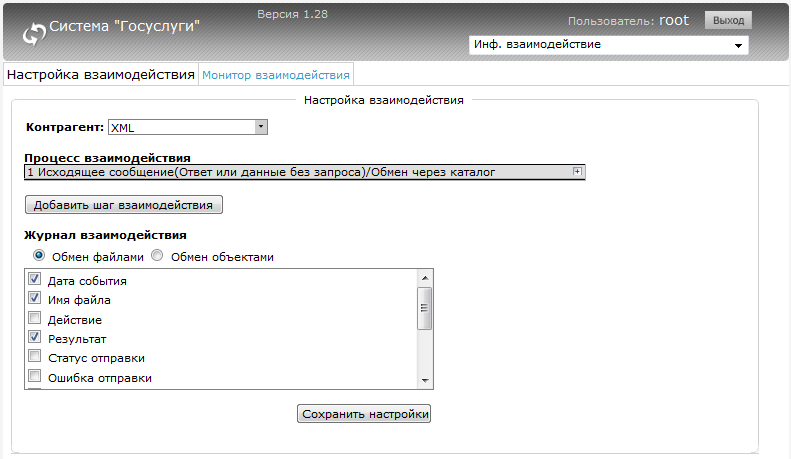Viewport: 791px width, 459px height.
Task: Click "Добавить шаг взаимодействия" button
Action: coord(124,205)
